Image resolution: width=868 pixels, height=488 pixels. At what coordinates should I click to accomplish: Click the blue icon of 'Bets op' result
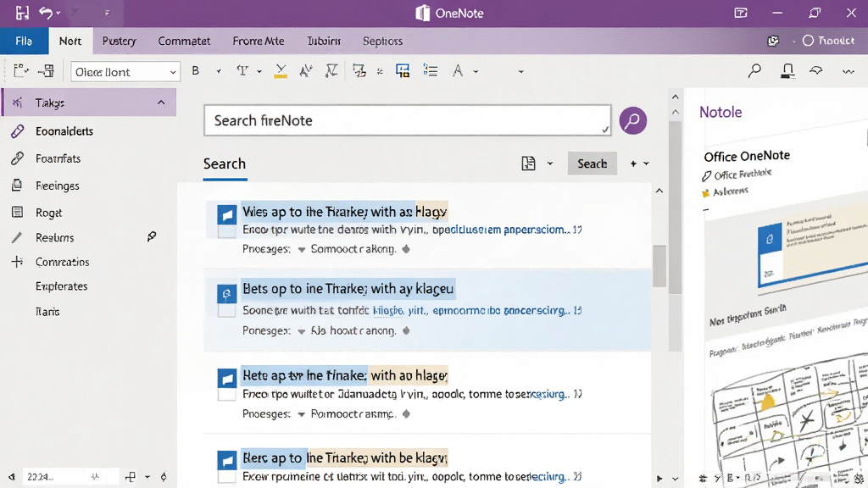tap(227, 294)
